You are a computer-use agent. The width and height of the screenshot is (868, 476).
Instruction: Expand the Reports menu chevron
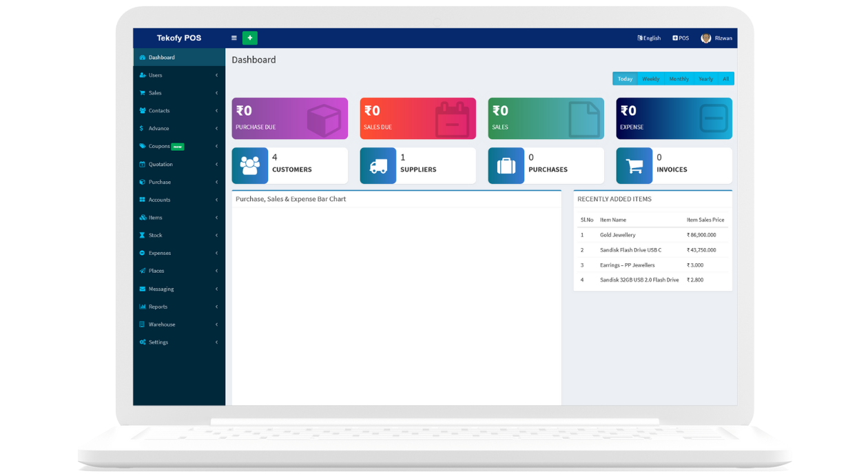216,307
